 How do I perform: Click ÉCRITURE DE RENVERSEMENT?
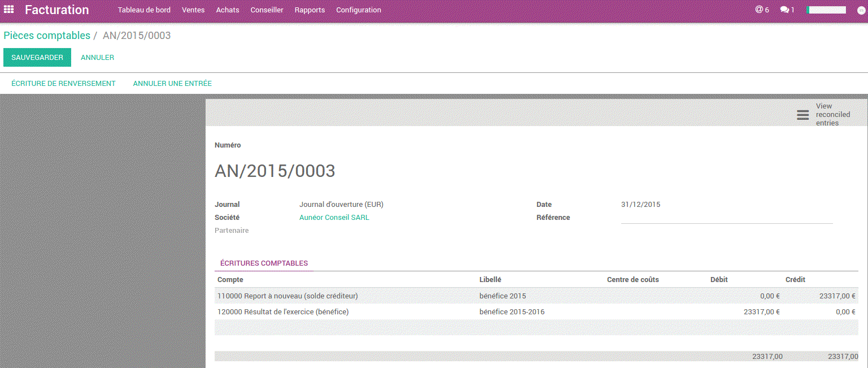pyautogui.click(x=63, y=83)
